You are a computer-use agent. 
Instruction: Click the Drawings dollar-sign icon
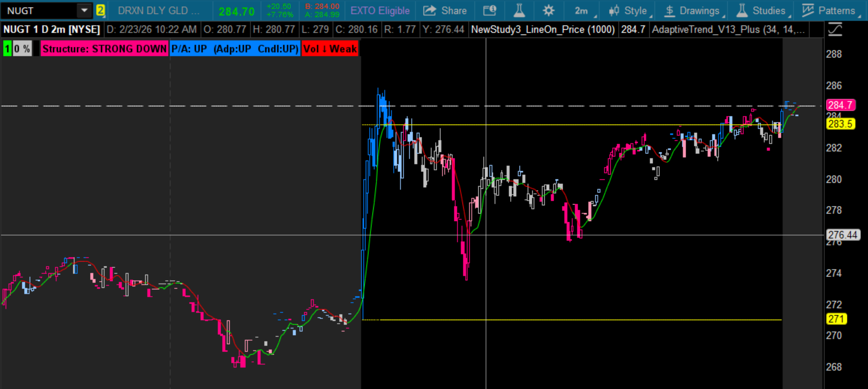point(670,11)
